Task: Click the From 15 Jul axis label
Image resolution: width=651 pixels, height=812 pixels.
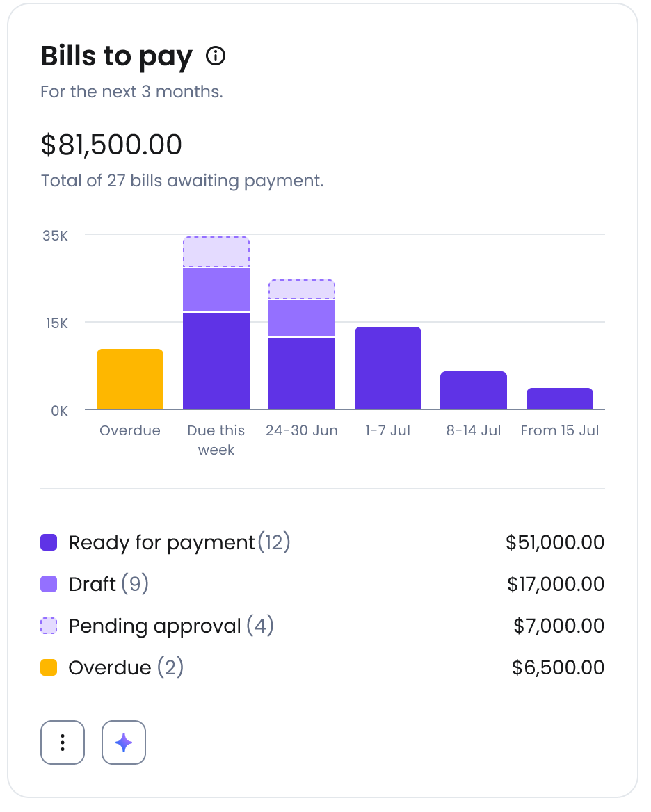Action: (x=560, y=430)
